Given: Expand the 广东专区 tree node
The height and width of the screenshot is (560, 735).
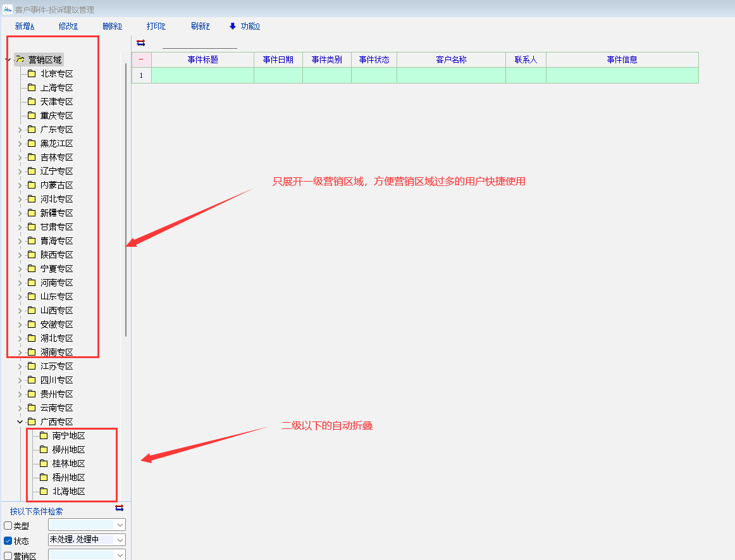Looking at the screenshot, I should pyautogui.click(x=20, y=130).
